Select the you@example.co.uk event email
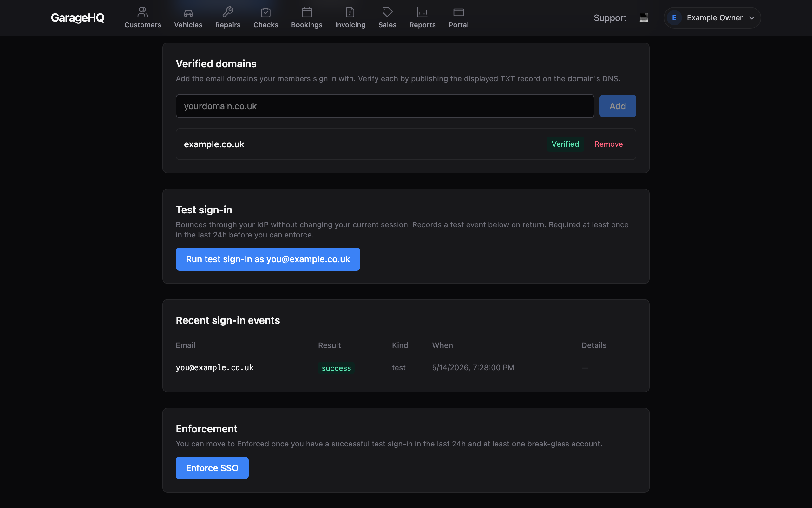Screen dimensions: 812x508 (215, 368)
